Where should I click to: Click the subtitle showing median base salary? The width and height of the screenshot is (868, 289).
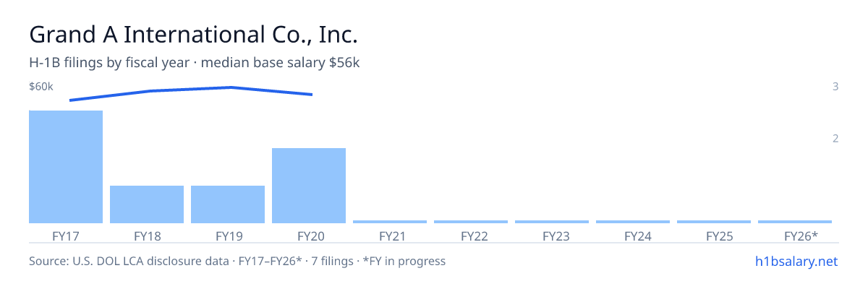pos(195,63)
